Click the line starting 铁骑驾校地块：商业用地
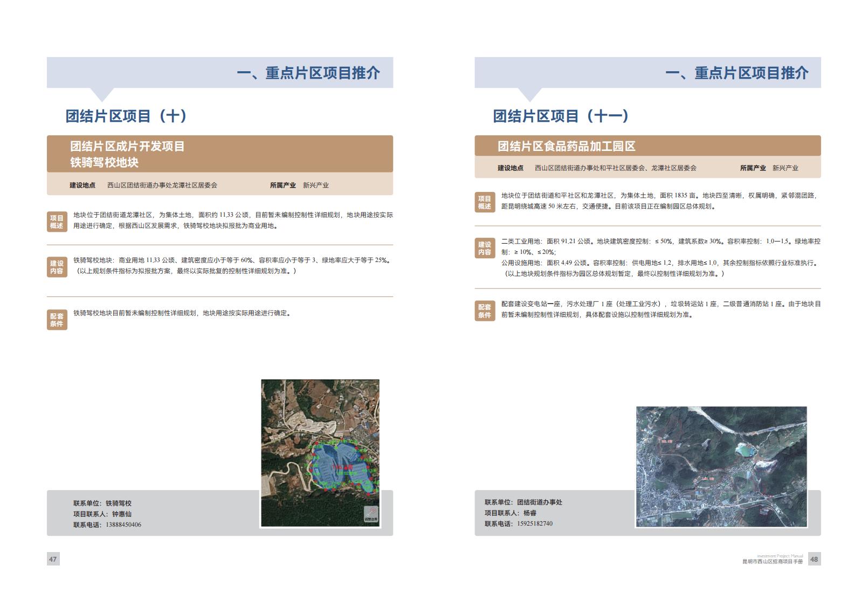This screenshot has width=868, height=593. [233, 260]
